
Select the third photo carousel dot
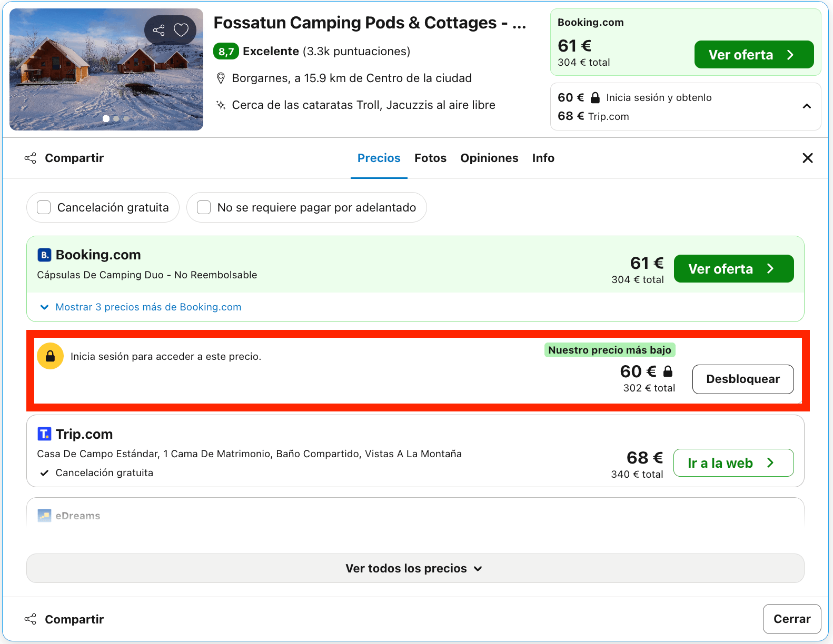coord(126,118)
